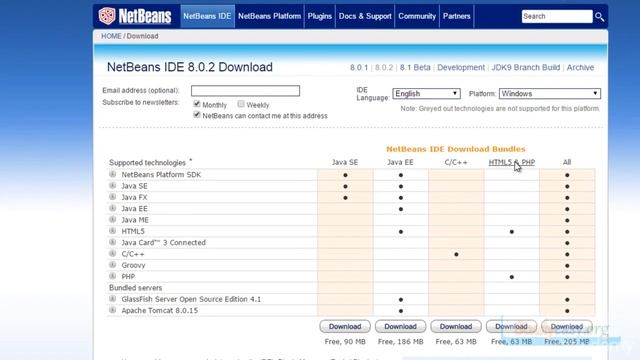This screenshot has width=640, height=360.
Task: Open JDK9 Branch Build link
Action: [526, 68]
